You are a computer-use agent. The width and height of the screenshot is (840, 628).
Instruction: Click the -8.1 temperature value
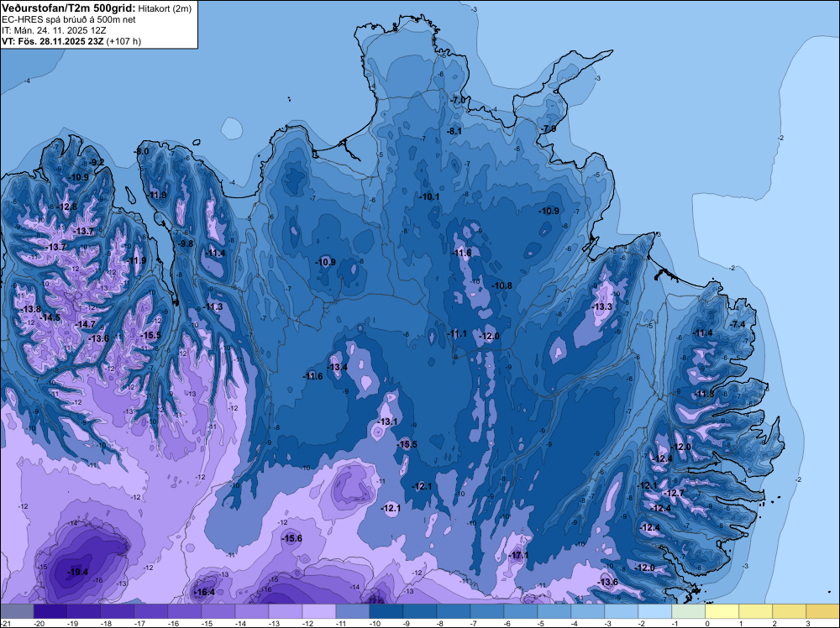click(454, 131)
